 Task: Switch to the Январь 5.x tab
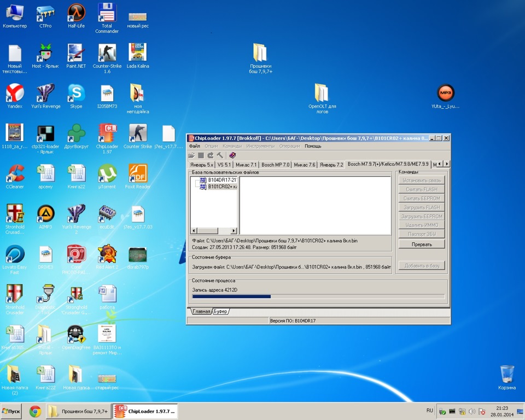coord(202,165)
